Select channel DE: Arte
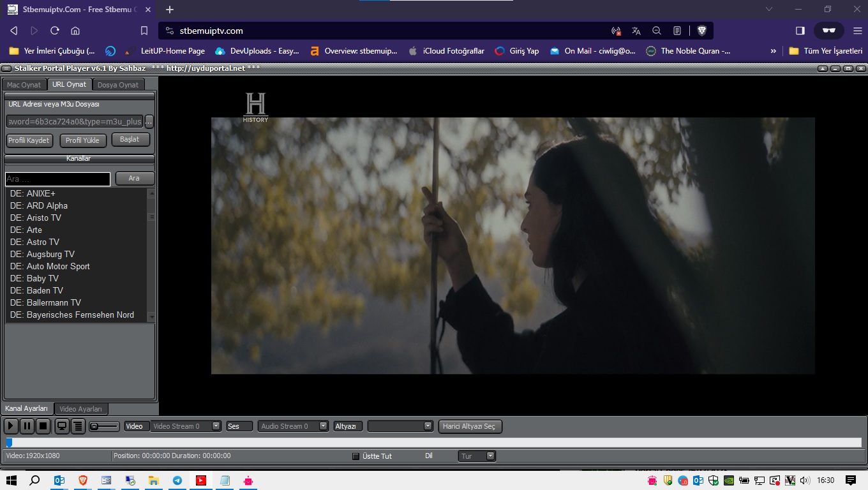Screen dimensions: 868x490 76,230
